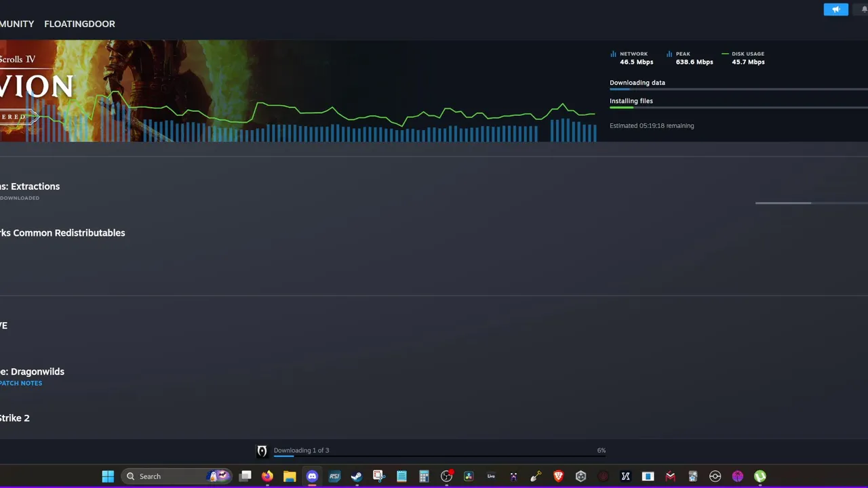The height and width of the screenshot is (488, 868).
Task: Launch Brave browser from the taskbar
Action: click(x=558, y=476)
